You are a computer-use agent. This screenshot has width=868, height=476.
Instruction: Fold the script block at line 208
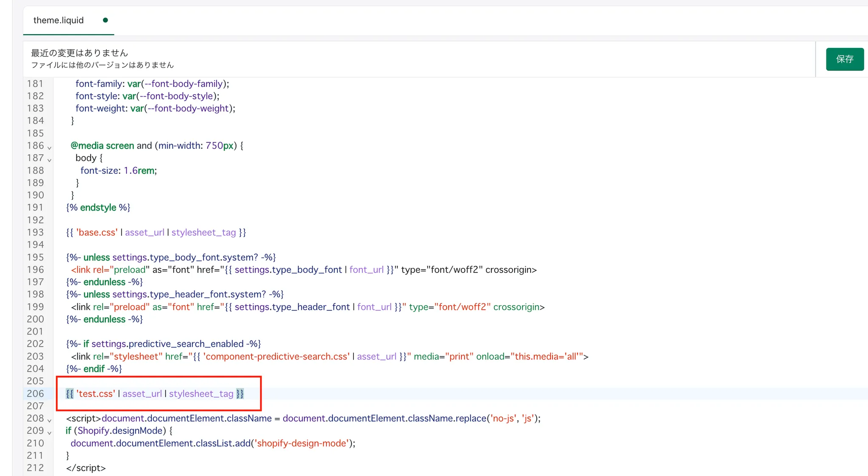pyautogui.click(x=49, y=420)
